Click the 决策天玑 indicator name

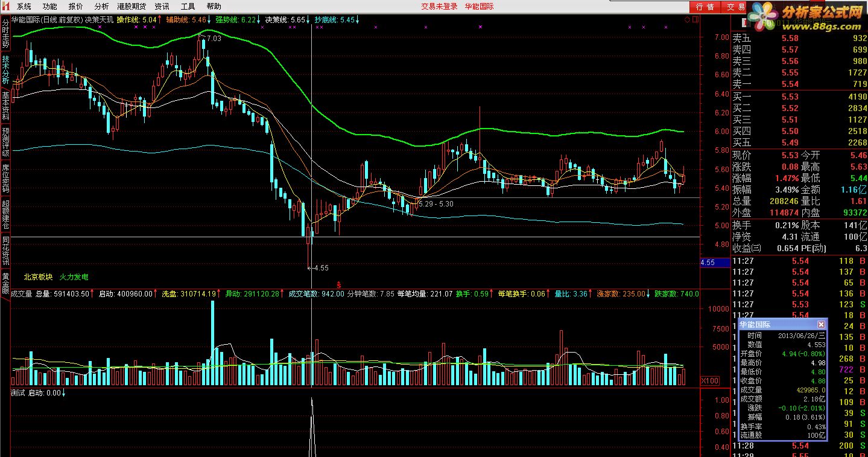[99, 20]
